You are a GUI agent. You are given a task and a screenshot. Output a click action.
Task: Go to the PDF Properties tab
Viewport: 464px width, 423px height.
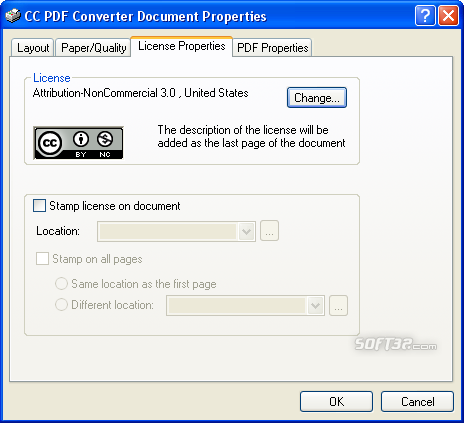[x=272, y=48]
